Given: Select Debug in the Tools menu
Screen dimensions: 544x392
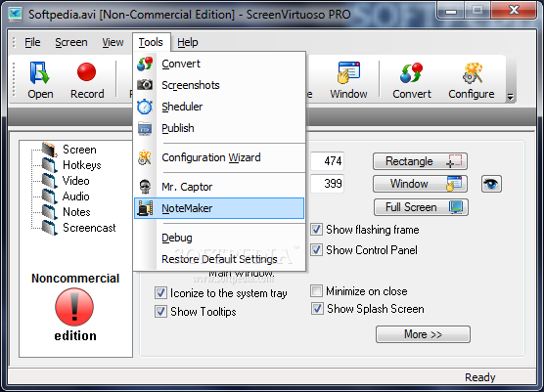Looking at the screenshot, I should 219,238.
